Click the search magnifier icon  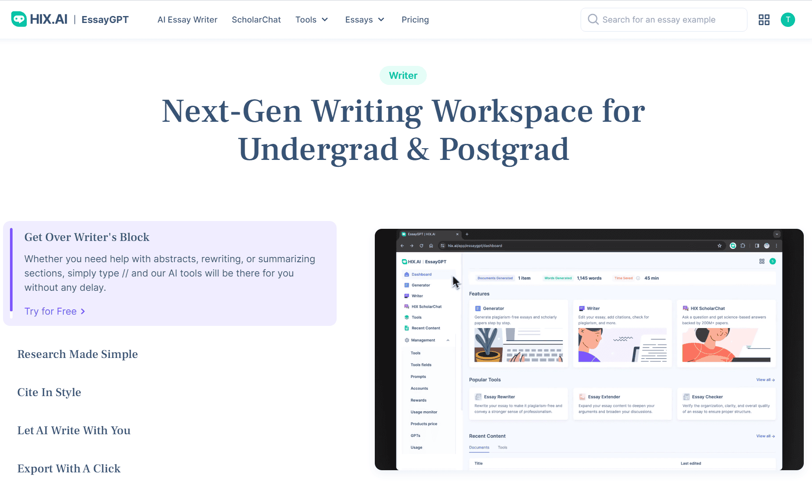593,20
